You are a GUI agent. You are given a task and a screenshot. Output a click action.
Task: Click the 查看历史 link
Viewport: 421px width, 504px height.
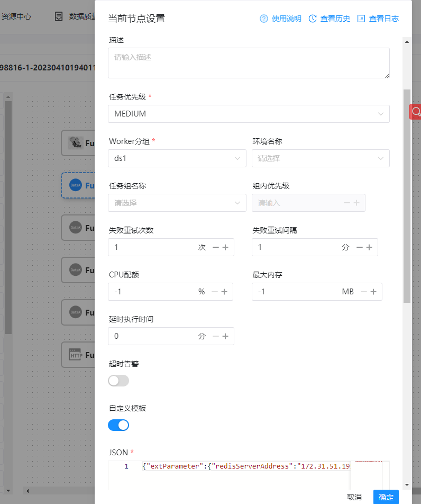[x=335, y=19]
